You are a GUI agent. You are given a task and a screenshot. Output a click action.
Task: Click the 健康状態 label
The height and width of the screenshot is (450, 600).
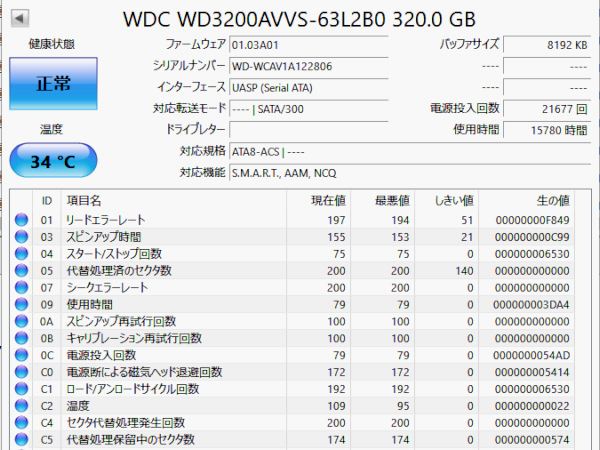click(52, 44)
